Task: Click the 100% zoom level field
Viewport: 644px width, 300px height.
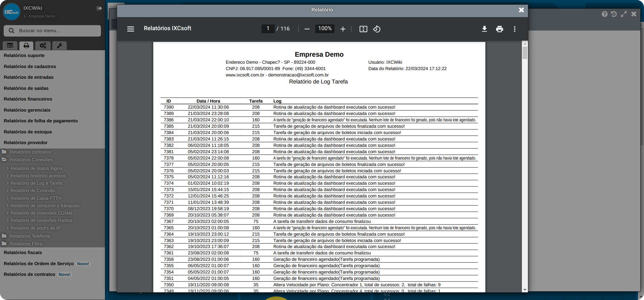Action: pos(325,29)
